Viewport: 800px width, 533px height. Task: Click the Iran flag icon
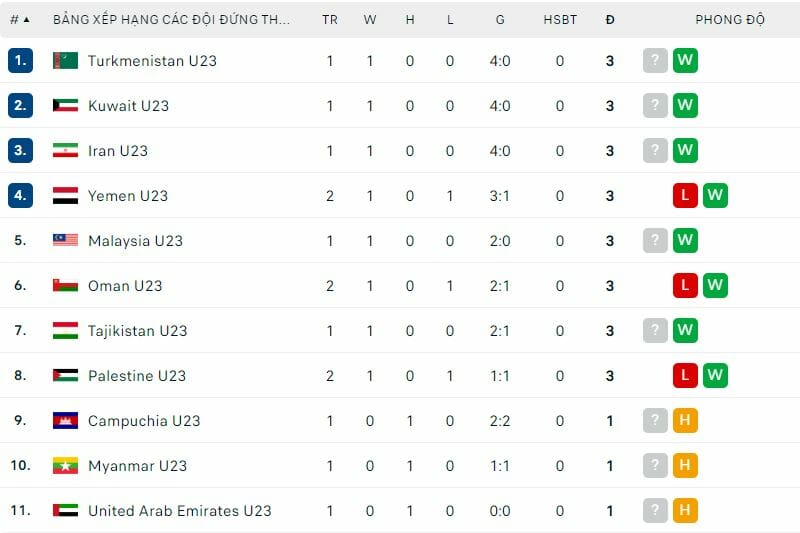tap(65, 151)
